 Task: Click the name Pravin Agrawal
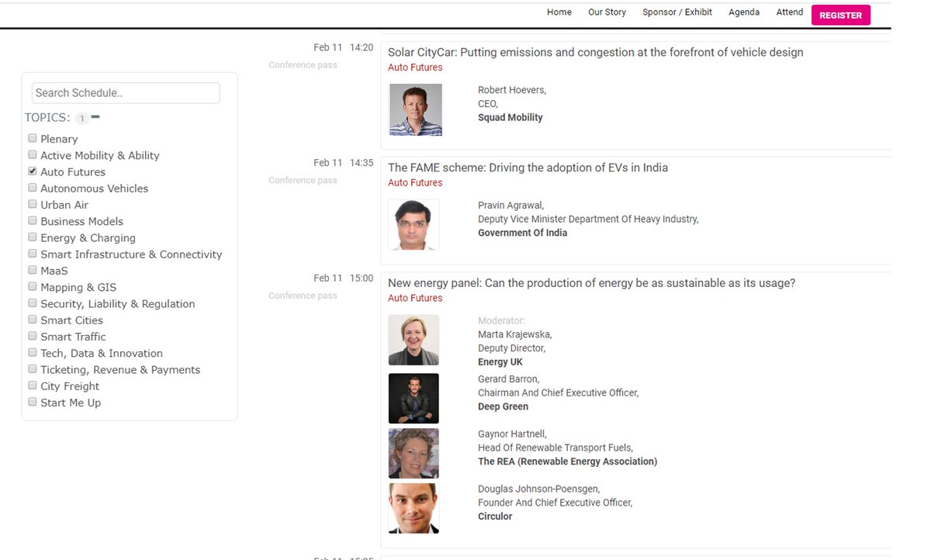point(510,206)
